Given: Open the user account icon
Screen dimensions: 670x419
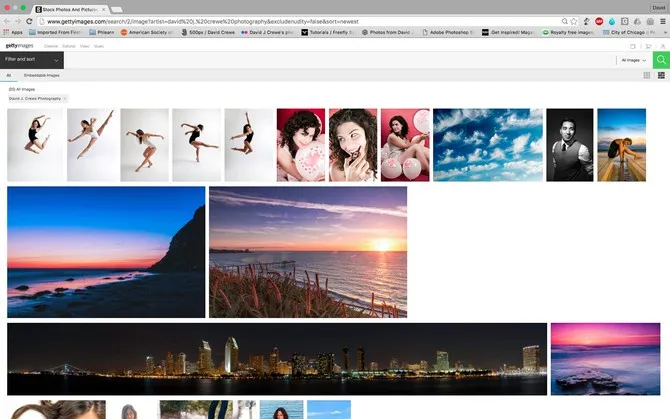Looking at the screenshot, I should click(x=662, y=46).
